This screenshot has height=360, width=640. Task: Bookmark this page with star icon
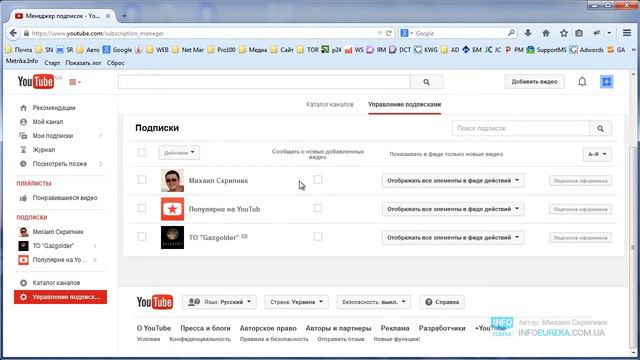[564, 33]
